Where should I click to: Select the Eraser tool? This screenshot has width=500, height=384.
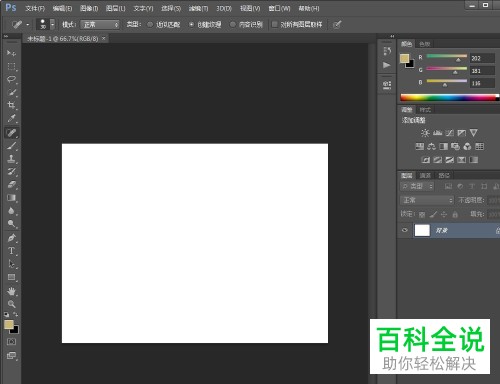(x=11, y=185)
